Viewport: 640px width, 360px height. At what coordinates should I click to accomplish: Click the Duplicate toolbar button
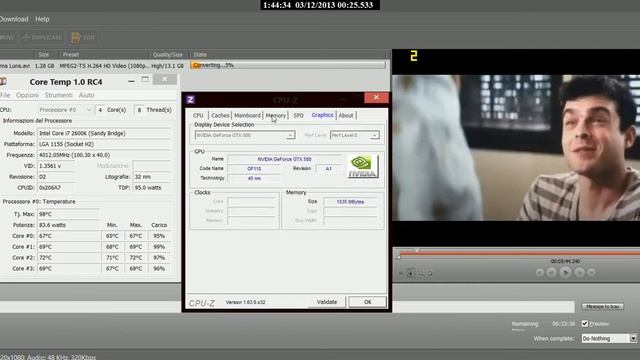[x=42, y=38]
